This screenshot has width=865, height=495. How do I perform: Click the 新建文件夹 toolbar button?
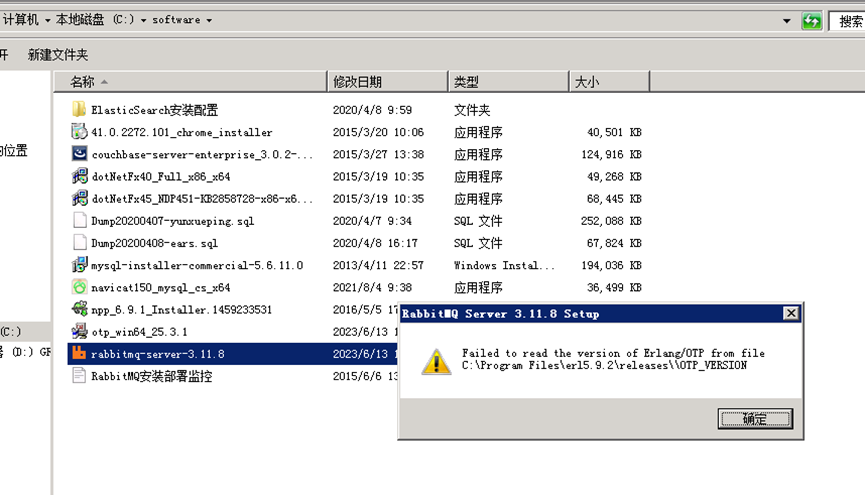[58, 55]
